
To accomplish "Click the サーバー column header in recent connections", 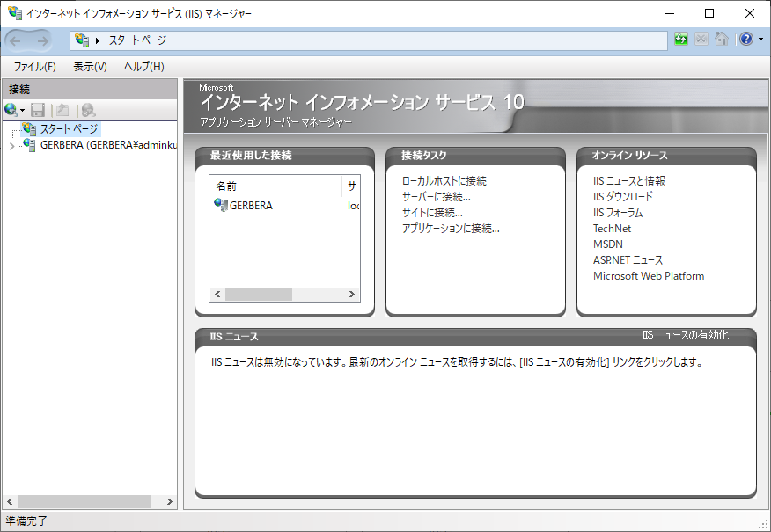I will coord(352,186).
